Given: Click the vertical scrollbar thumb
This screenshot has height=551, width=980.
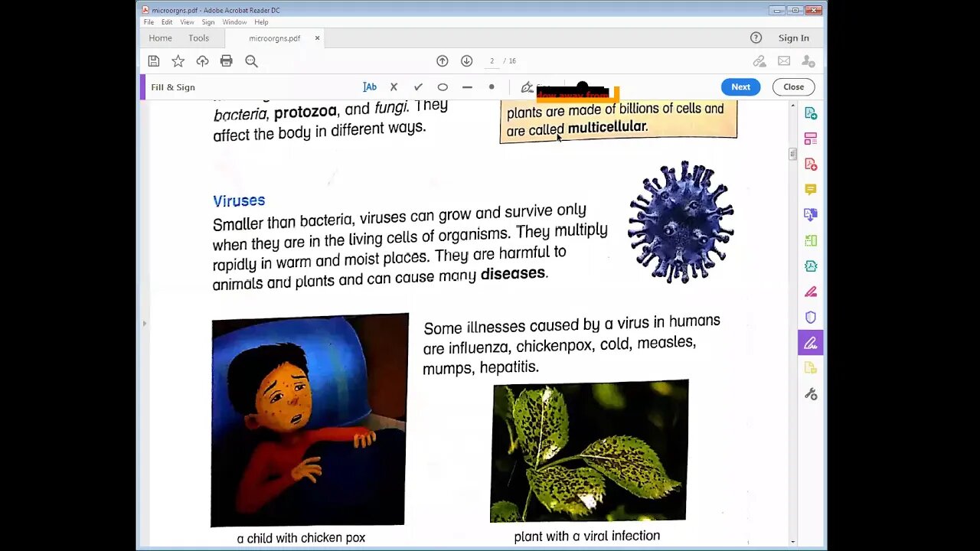Looking at the screenshot, I should click(x=792, y=154).
